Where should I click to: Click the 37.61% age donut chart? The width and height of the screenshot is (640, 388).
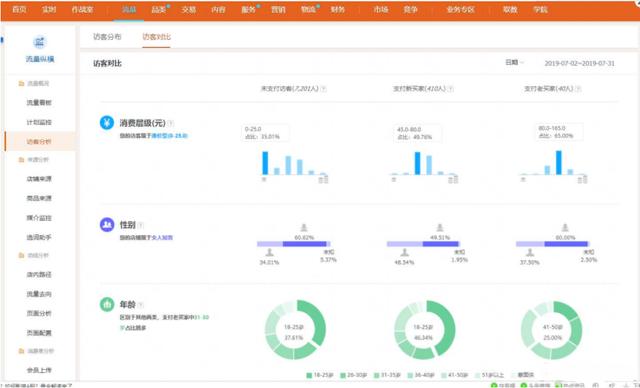click(x=296, y=330)
